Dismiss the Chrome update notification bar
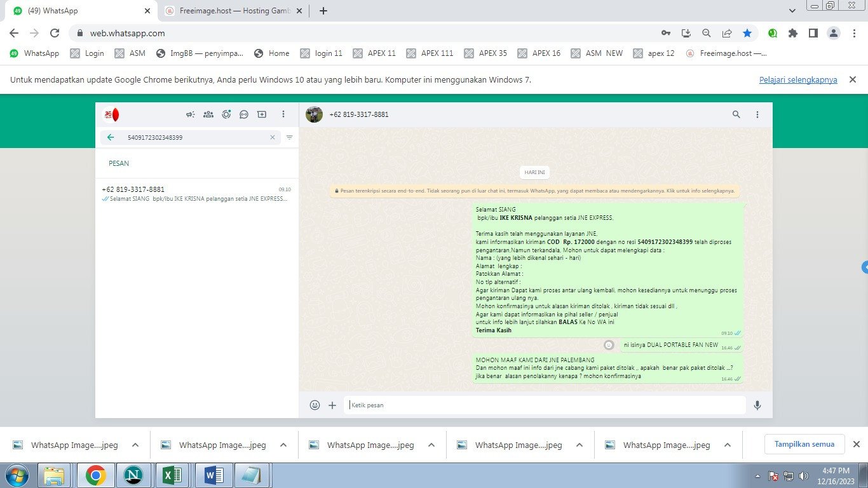 pos(853,79)
